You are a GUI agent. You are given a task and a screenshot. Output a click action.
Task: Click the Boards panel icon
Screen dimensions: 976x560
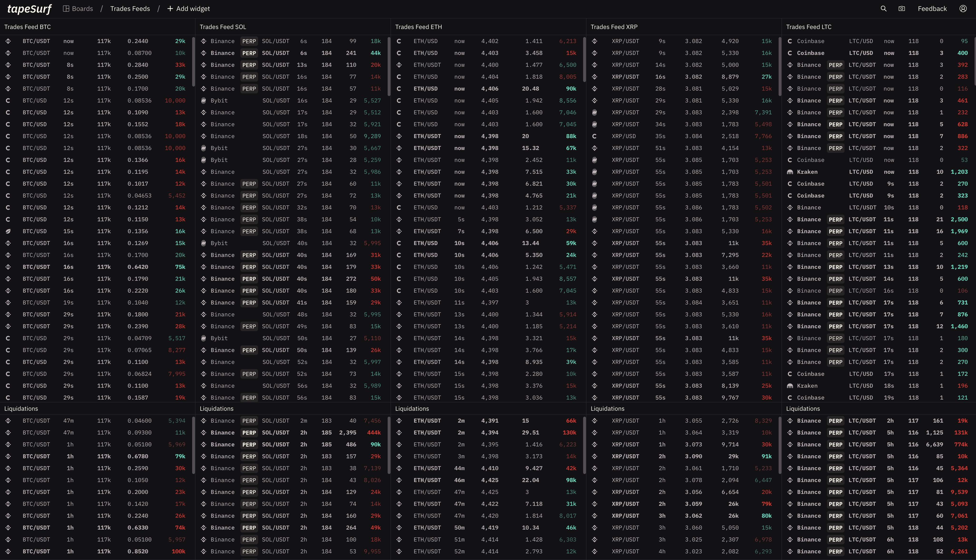pos(66,9)
